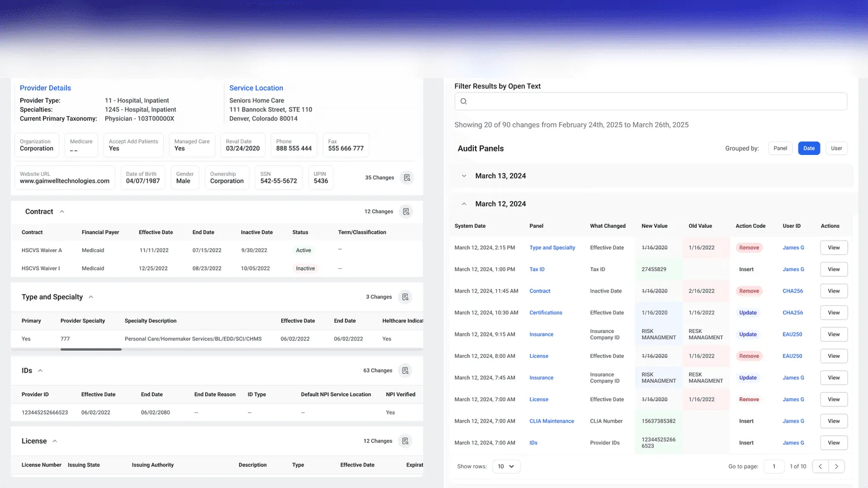
Task: Open user CHA256 in 11:45 AM row
Action: [793, 291]
